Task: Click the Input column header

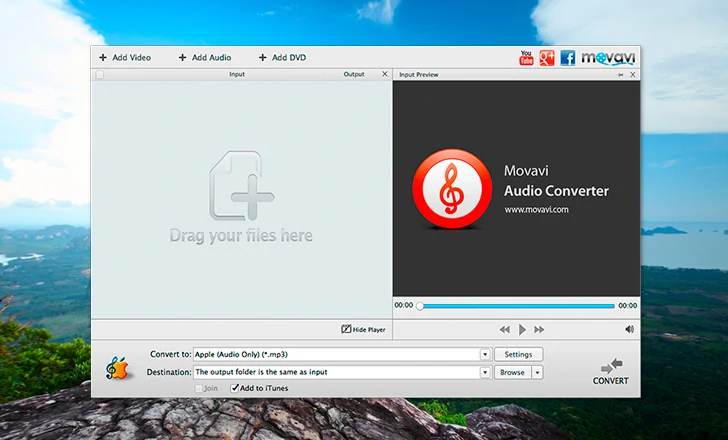Action: 237,74
